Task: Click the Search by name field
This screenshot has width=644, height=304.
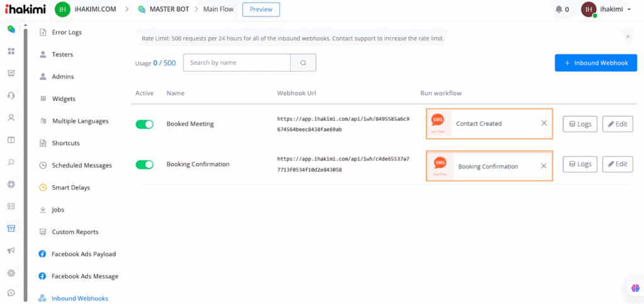Action: 237,63
